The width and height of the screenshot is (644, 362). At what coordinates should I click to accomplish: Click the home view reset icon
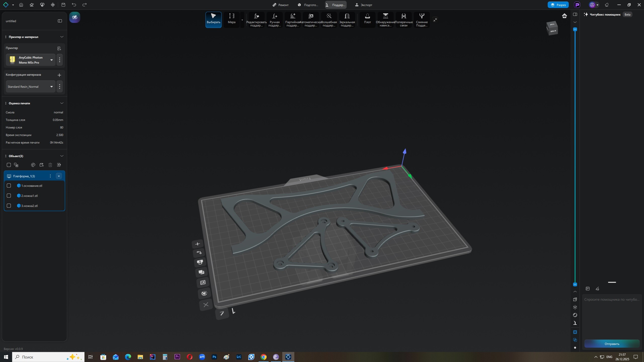565,16
